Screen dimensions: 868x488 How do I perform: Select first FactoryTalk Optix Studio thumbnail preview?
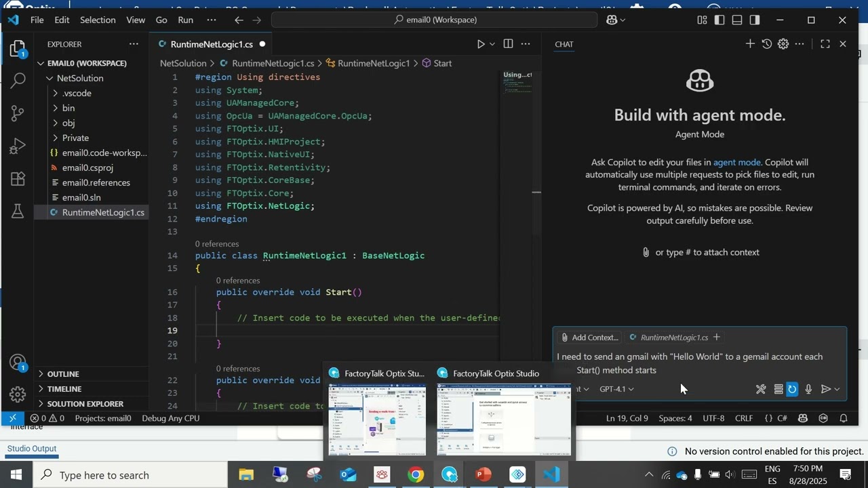(x=377, y=420)
